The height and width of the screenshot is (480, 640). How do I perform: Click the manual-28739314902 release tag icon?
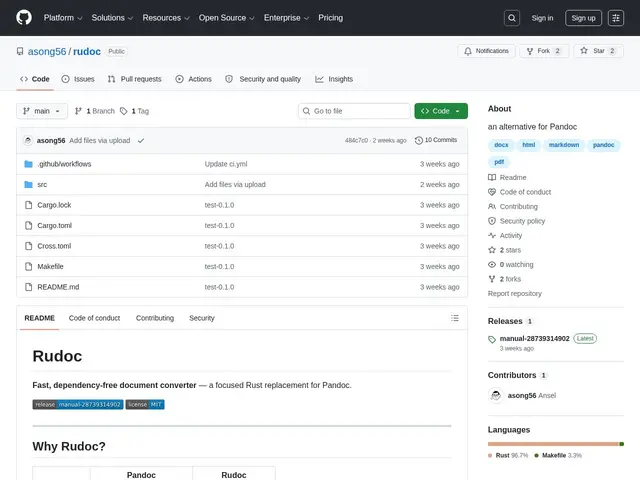[x=492, y=339]
